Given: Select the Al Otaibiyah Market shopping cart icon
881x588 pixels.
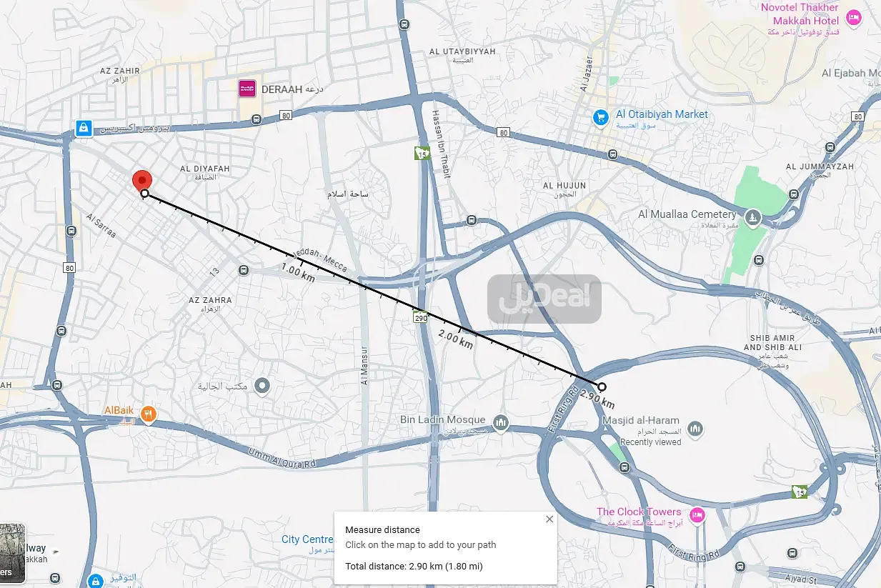Looking at the screenshot, I should [602, 116].
